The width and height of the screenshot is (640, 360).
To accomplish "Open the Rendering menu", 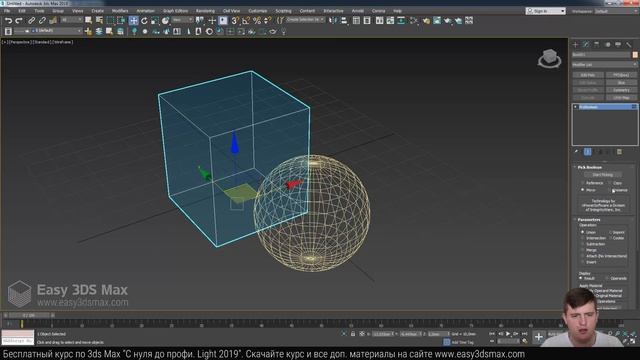I will (x=205, y=11).
